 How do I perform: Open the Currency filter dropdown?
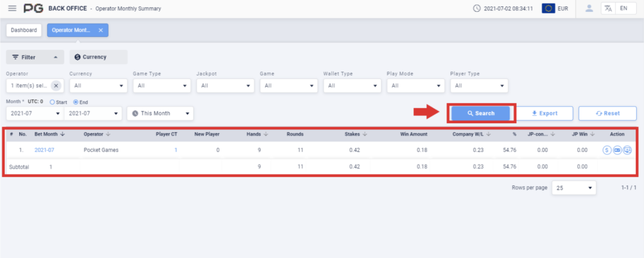point(98,86)
